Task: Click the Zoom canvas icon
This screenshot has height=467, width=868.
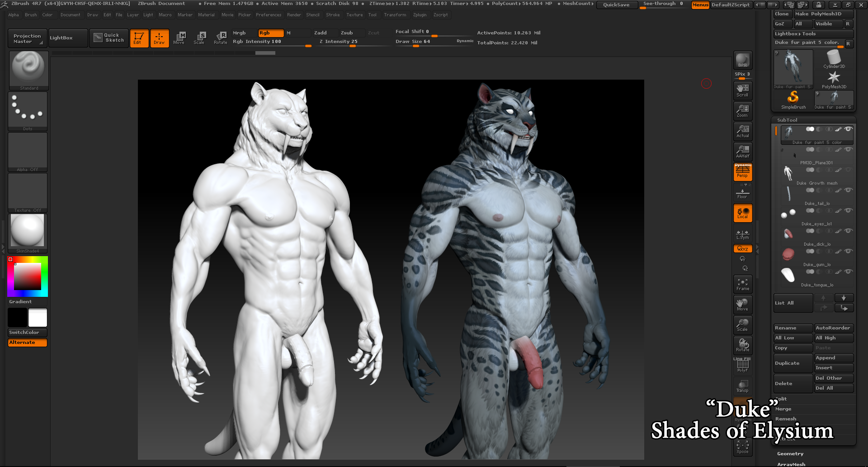Action: pos(743,111)
